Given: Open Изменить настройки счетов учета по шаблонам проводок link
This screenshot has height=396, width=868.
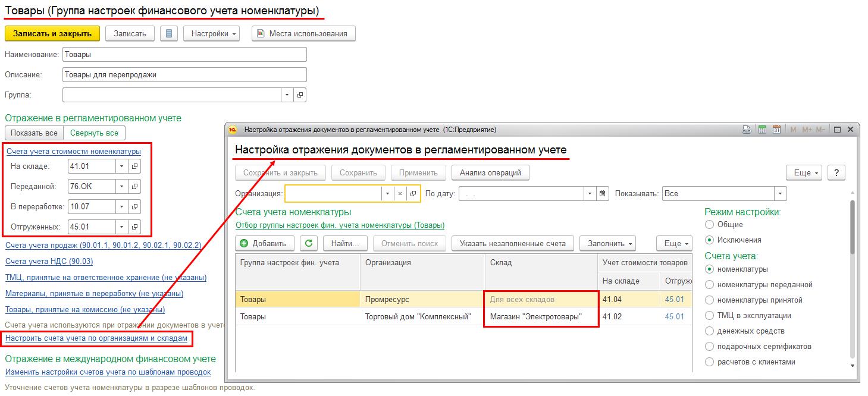Looking at the screenshot, I should (x=108, y=372).
